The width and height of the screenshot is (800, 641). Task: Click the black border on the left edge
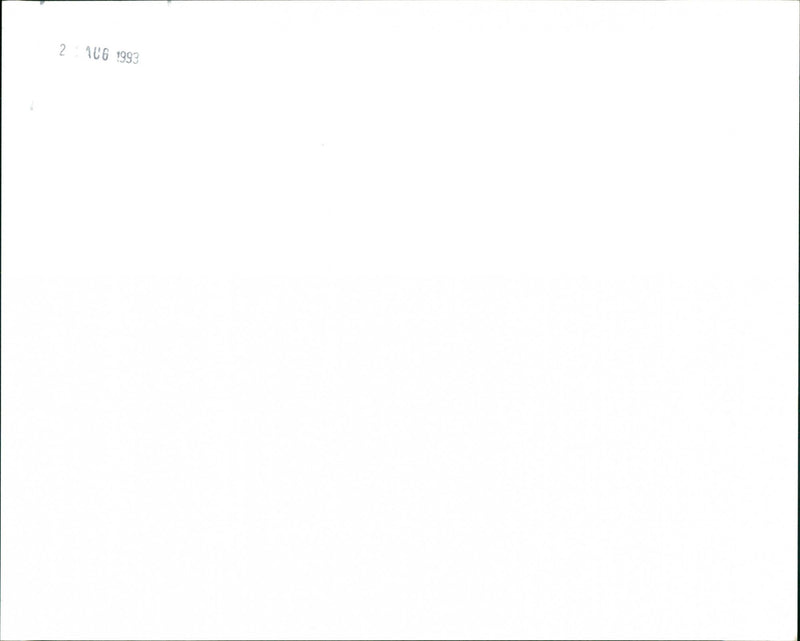(1, 320)
